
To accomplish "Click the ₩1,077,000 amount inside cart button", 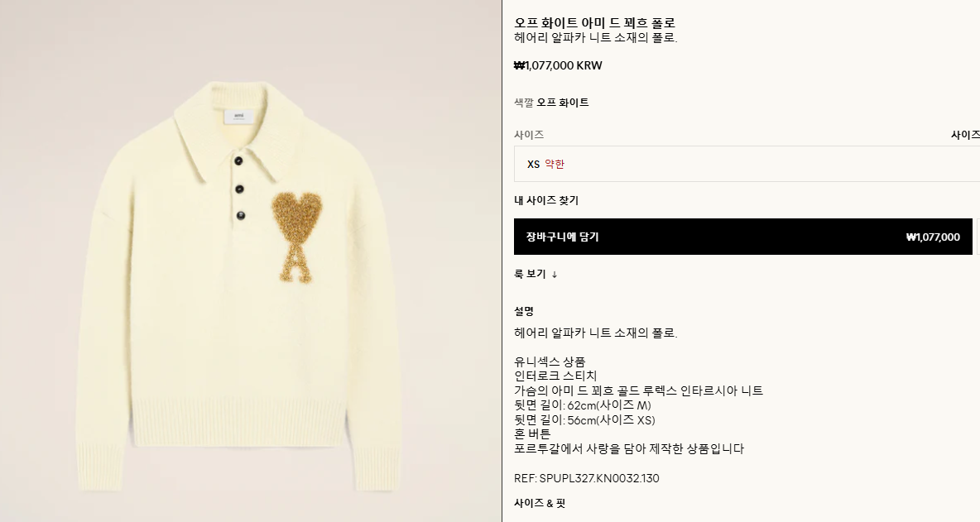I will [933, 237].
